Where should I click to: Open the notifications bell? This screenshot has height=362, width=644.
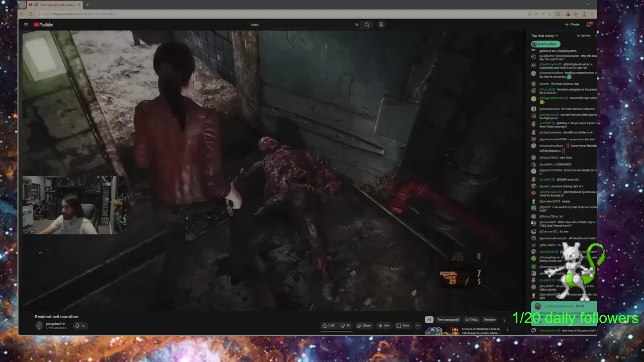pos(589,25)
